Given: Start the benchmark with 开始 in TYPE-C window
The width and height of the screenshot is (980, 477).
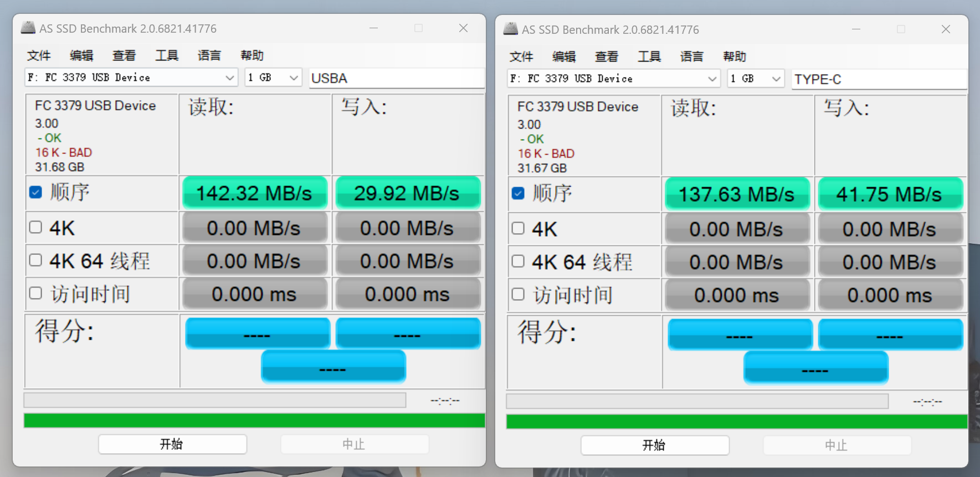Looking at the screenshot, I should click(x=655, y=445).
